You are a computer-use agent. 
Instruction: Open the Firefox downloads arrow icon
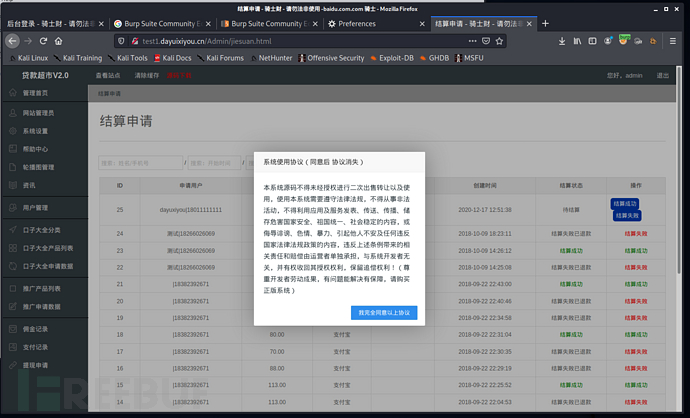[x=562, y=41]
